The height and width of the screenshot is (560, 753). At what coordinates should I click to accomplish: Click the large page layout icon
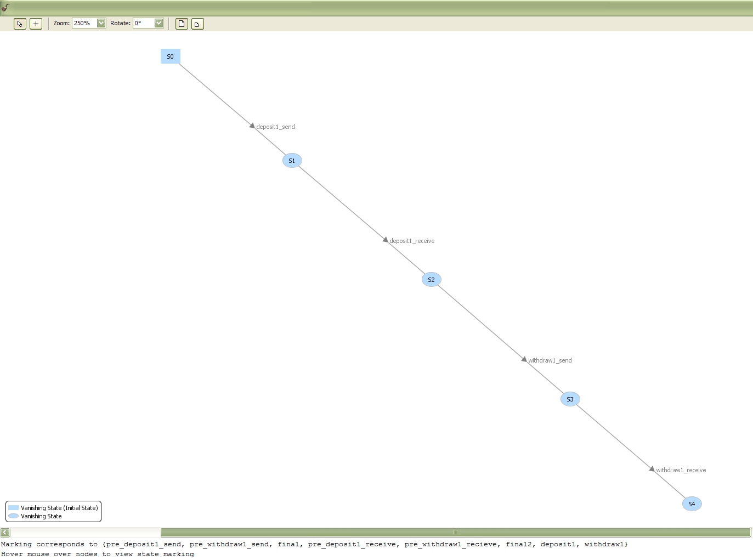pos(181,24)
